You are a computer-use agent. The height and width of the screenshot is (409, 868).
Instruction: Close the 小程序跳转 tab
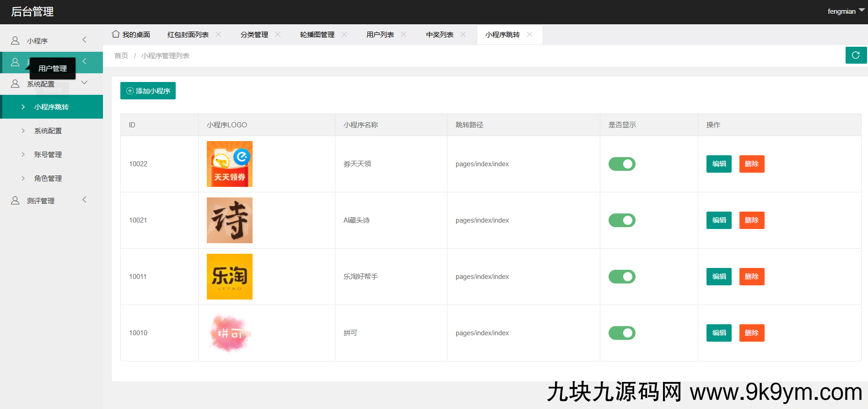529,34
